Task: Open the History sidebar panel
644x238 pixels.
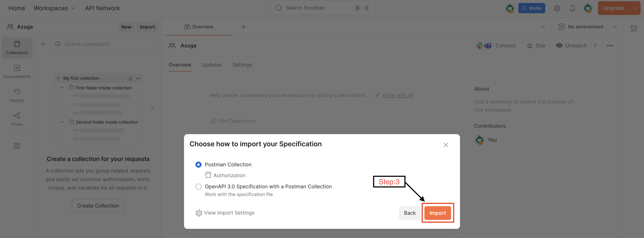Action: (x=17, y=95)
